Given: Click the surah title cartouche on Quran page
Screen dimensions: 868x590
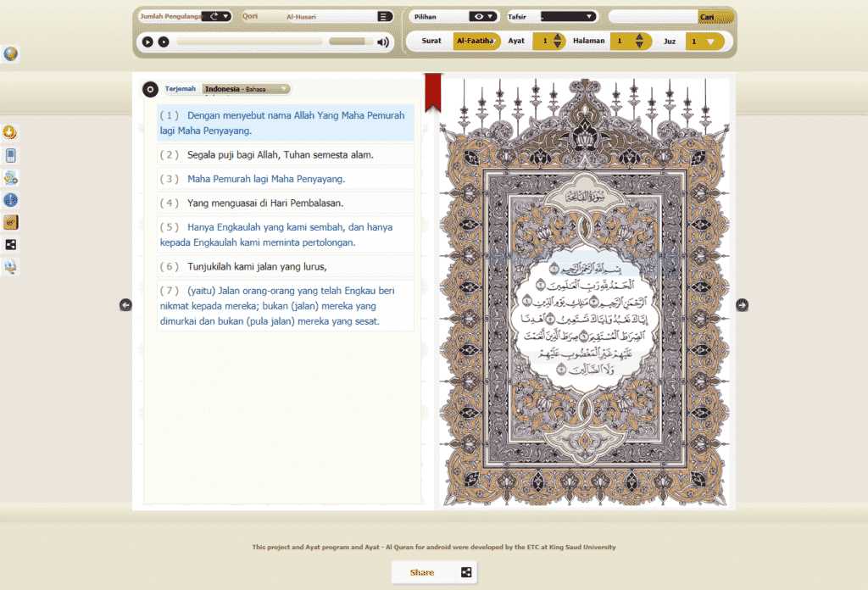Looking at the screenshot, I should (x=585, y=197).
